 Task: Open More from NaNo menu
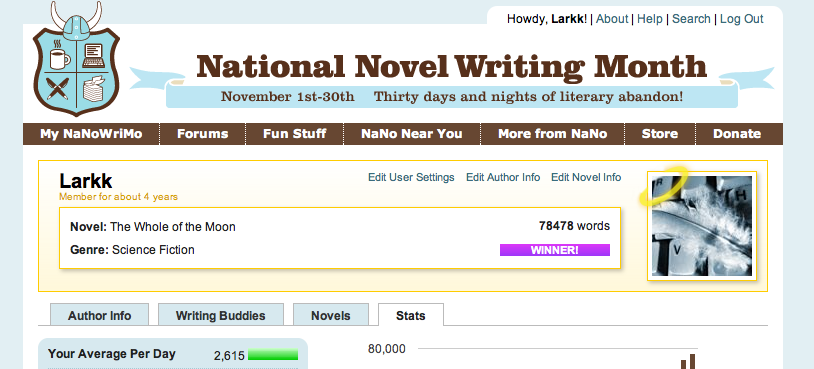(552, 134)
